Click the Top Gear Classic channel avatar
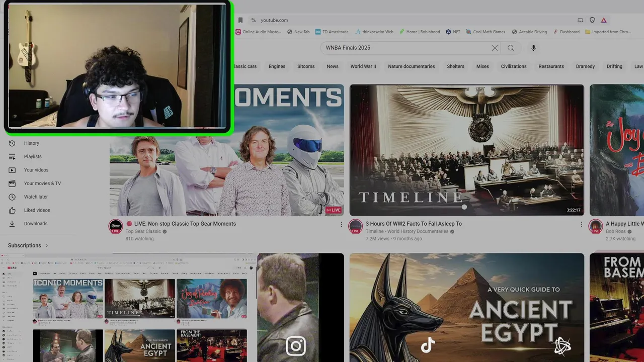Image resolution: width=644 pixels, height=362 pixels. (116, 226)
